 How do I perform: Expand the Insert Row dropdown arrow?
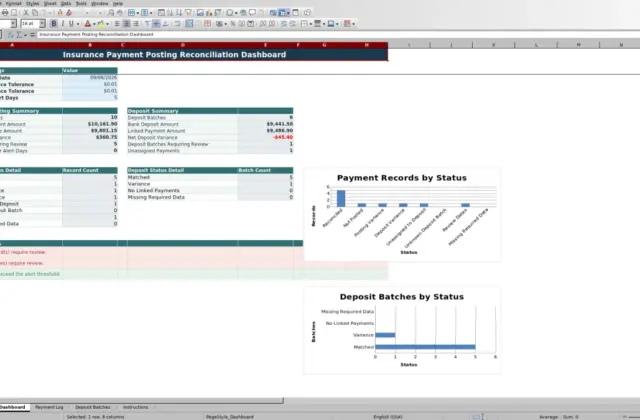click(138, 13)
